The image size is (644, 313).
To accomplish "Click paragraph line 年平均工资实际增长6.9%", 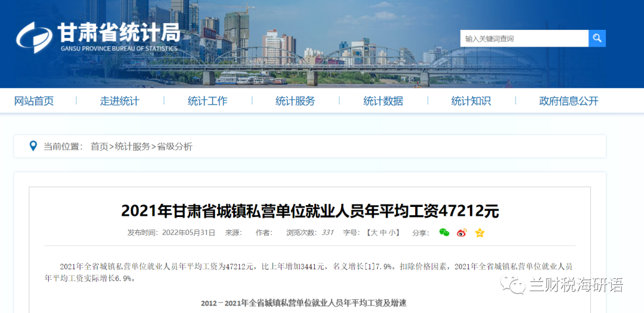I will pos(89,278).
